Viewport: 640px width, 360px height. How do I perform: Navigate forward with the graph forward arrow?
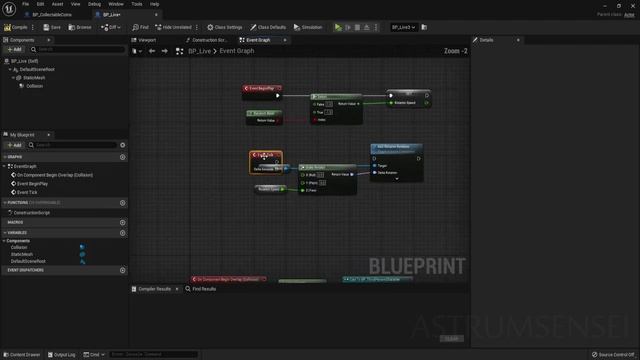point(164,51)
